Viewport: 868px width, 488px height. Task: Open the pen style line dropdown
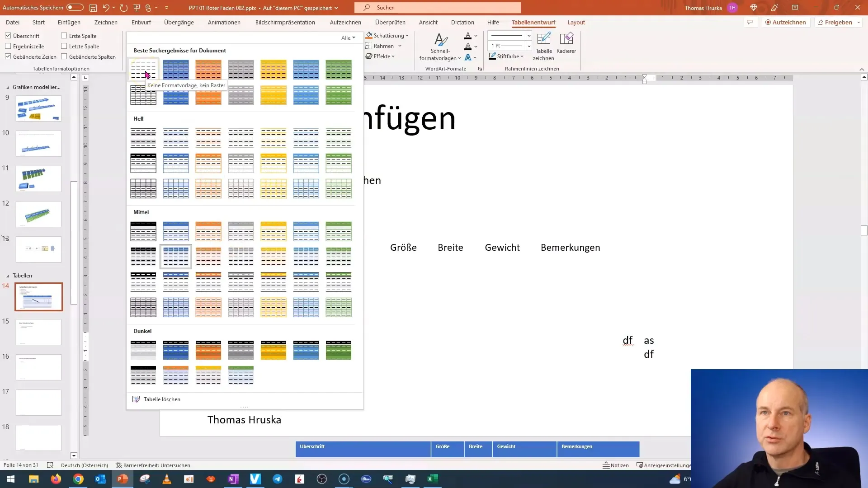point(529,36)
